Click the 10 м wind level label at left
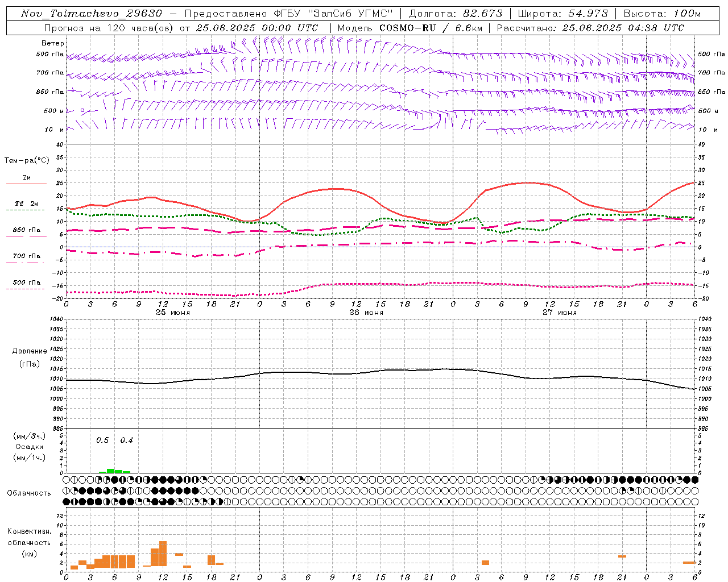The width and height of the screenshot is (728, 582). point(54,130)
